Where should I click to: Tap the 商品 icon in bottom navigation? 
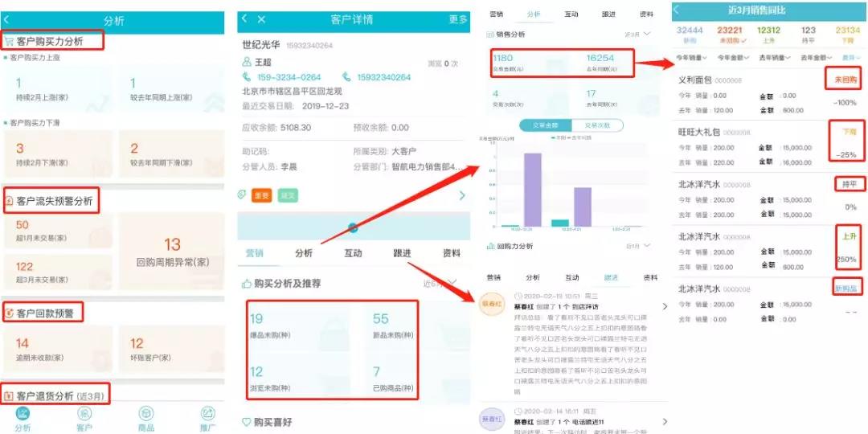click(146, 418)
